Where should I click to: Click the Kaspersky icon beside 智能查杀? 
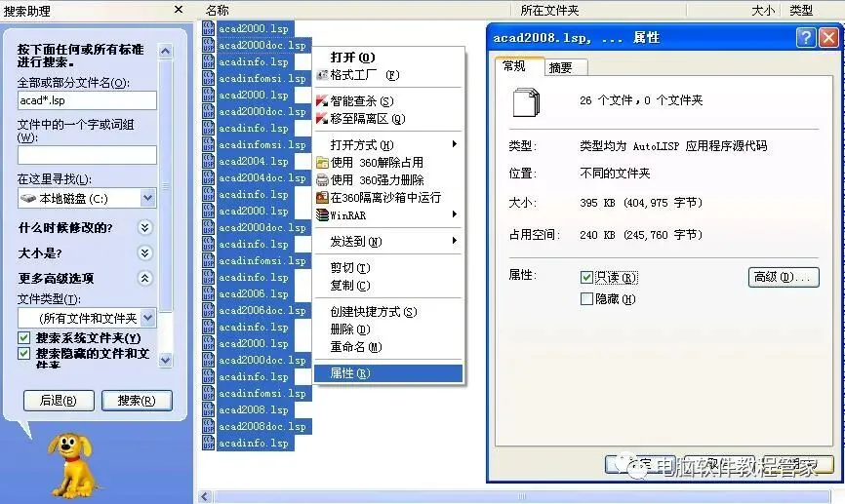click(322, 100)
